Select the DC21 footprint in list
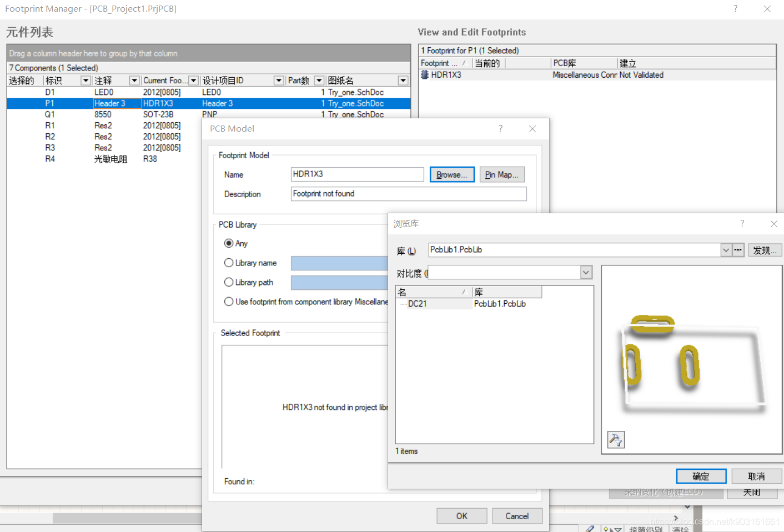The width and height of the screenshot is (784, 532). coord(418,304)
